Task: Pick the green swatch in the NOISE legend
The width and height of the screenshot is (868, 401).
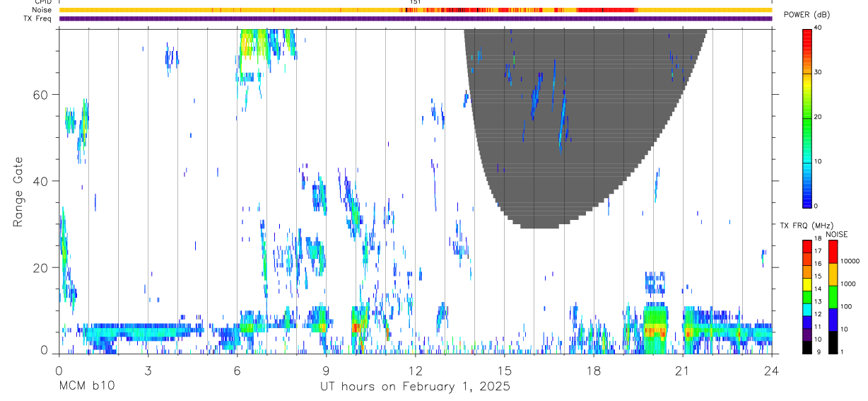Action: pyautogui.click(x=832, y=297)
